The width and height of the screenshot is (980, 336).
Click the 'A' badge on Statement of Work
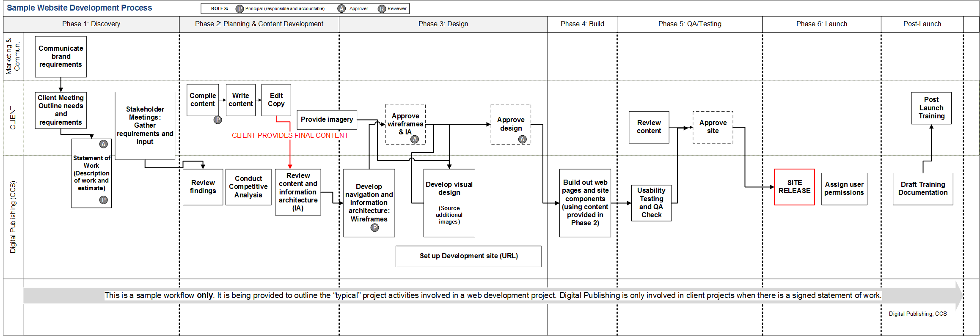[103, 145]
